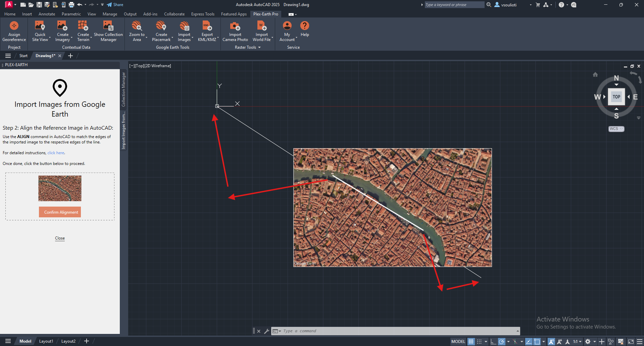Create a new drawing from quick access toolbar
644x346 pixels.
click(23, 5)
